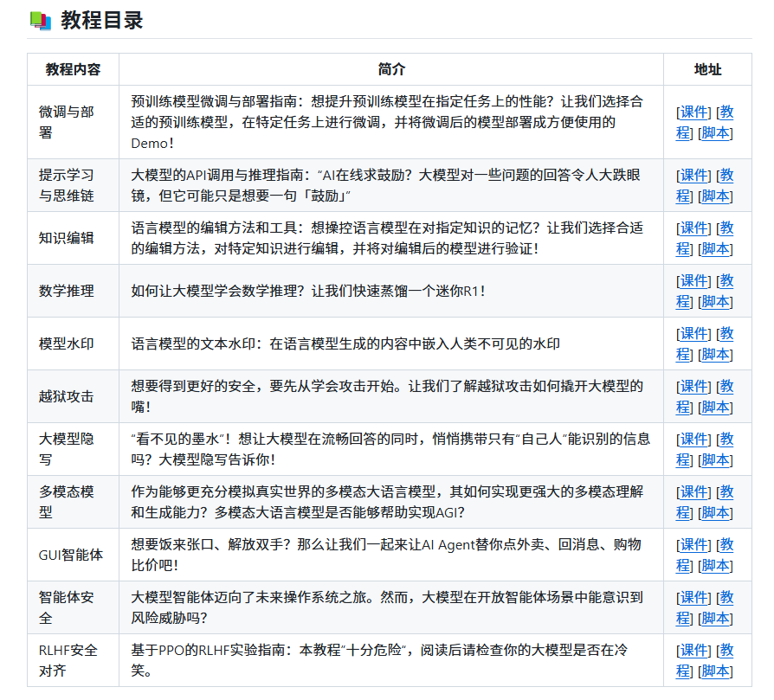774x700 pixels.
Task: Click 课件 link for 越狱攻击
Action: pyautogui.click(x=694, y=387)
